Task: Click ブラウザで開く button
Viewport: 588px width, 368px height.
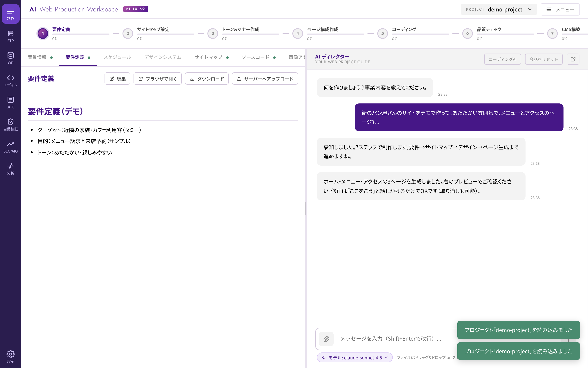Action: click(157, 79)
